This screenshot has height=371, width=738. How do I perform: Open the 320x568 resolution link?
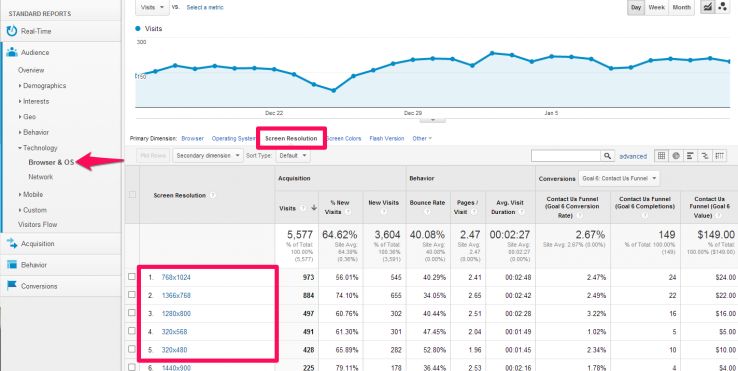(x=174, y=331)
